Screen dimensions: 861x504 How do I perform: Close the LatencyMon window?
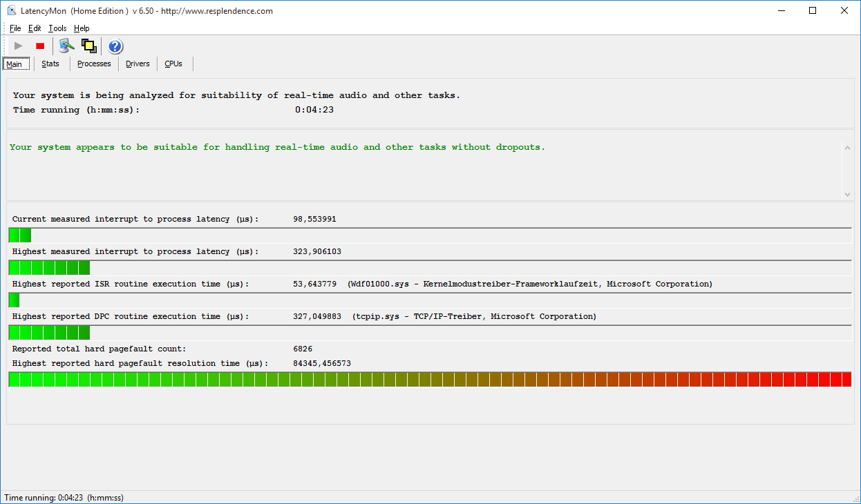tap(844, 11)
